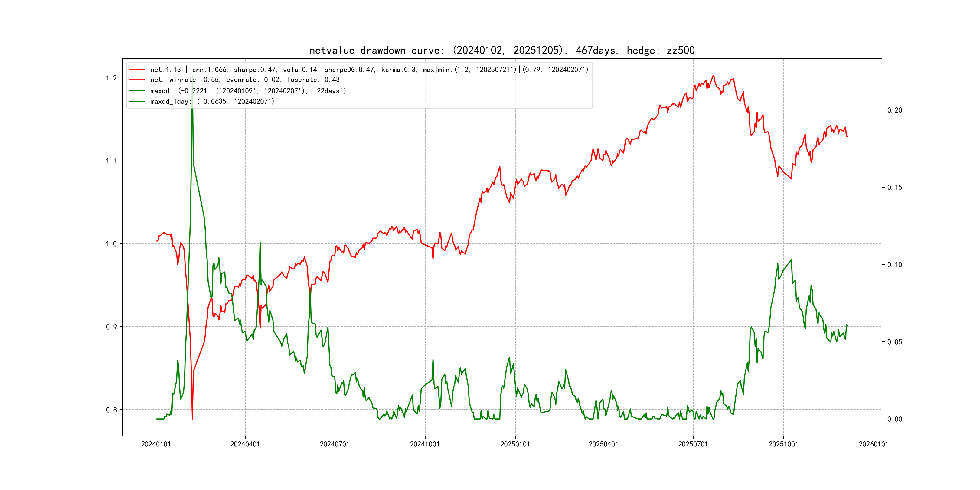Click the 0.00 right y-axis tick label
The width and height of the screenshot is (980, 490).
[894, 419]
